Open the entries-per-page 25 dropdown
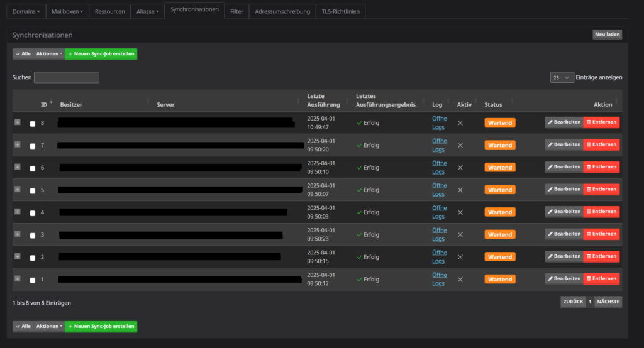This screenshot has height=348, width=644. click(562, 77)
